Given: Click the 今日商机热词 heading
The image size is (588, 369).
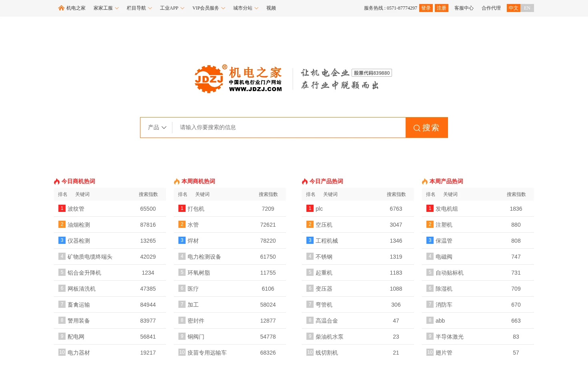Looking at the screenshot, I should [x=78, y=182].
